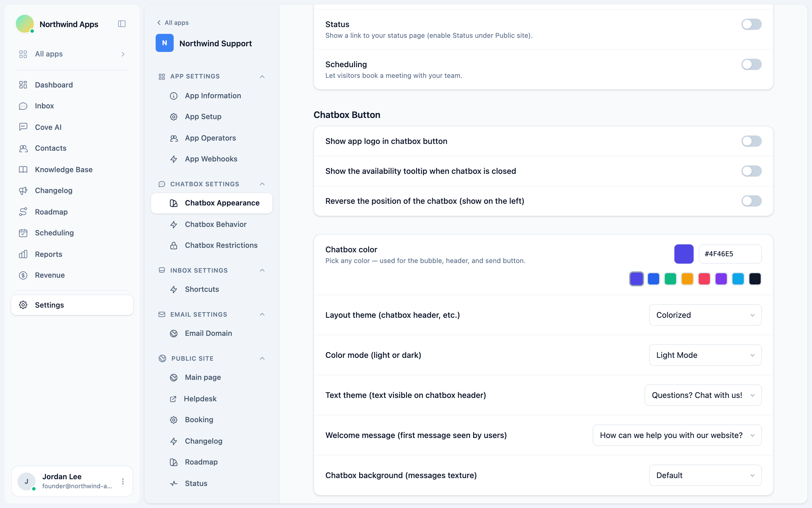Viewport: 812px width, 508px height.
Task: Toggle the availability tooltip switch
Action: pos(752,171)
